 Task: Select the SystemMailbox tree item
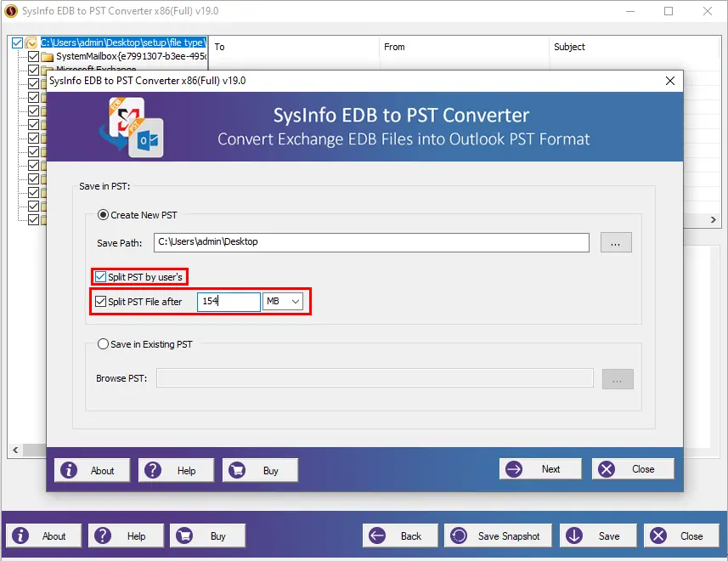(131, 57)
